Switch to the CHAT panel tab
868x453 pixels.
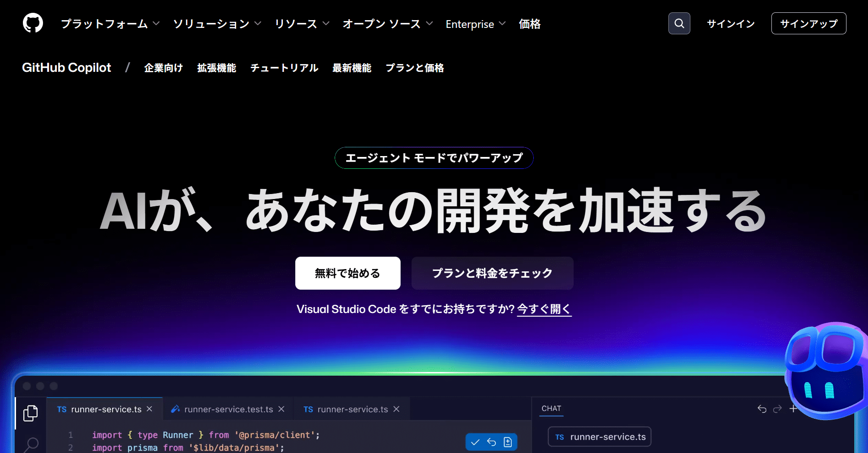[551, 409]
